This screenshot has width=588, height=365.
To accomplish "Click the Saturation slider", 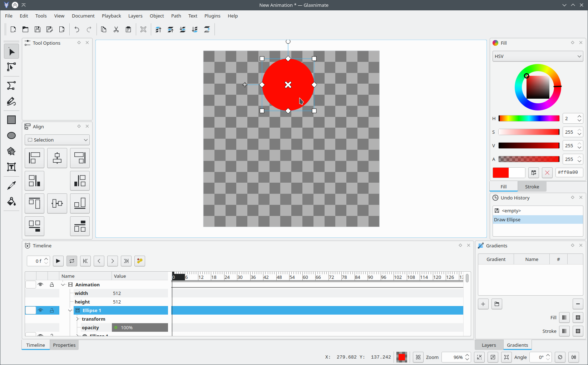I will click(x=529, y=132).
